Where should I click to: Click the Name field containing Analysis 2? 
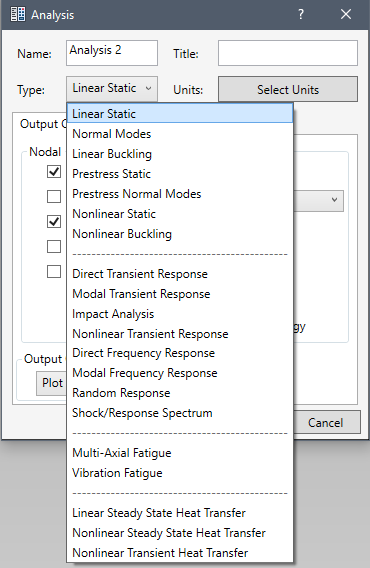coord(112,53)
